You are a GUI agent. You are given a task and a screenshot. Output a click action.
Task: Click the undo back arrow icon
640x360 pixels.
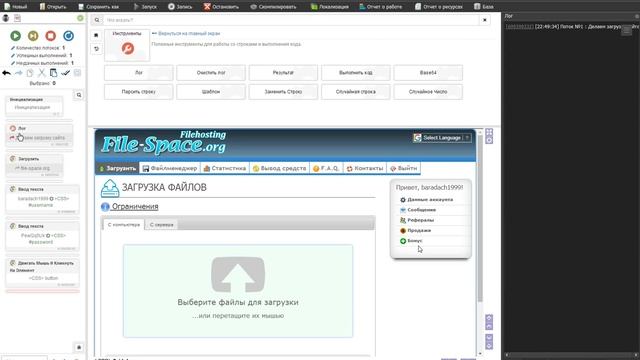coord(6,73)
